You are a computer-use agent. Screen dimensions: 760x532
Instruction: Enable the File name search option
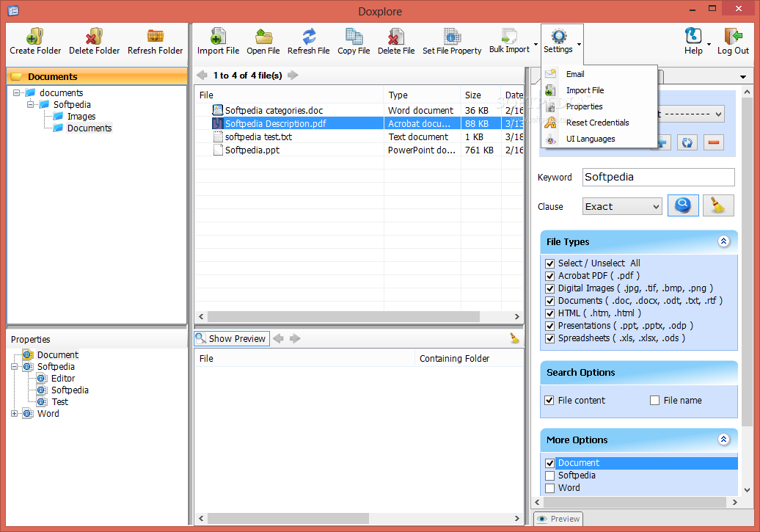pos(655,401)
